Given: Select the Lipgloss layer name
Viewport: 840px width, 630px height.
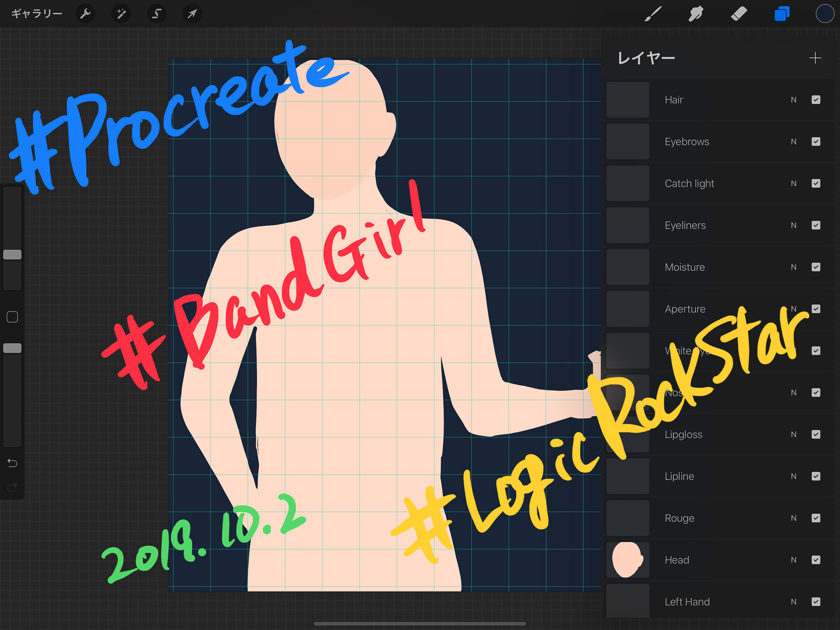Looking at the screenshot, I should pyautogui.click(x=683, y=434).
